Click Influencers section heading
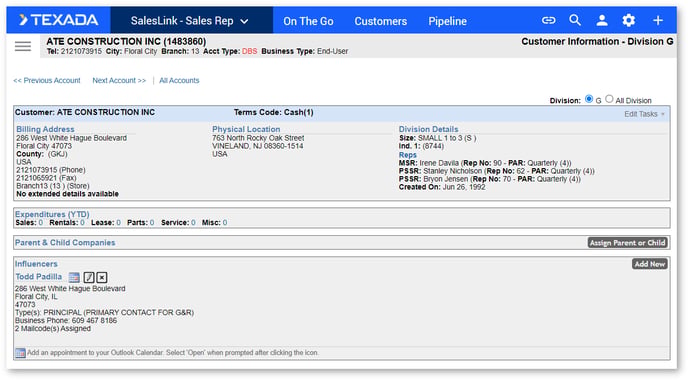The width and height of the screenshot is (688, 380). point(36,264)
